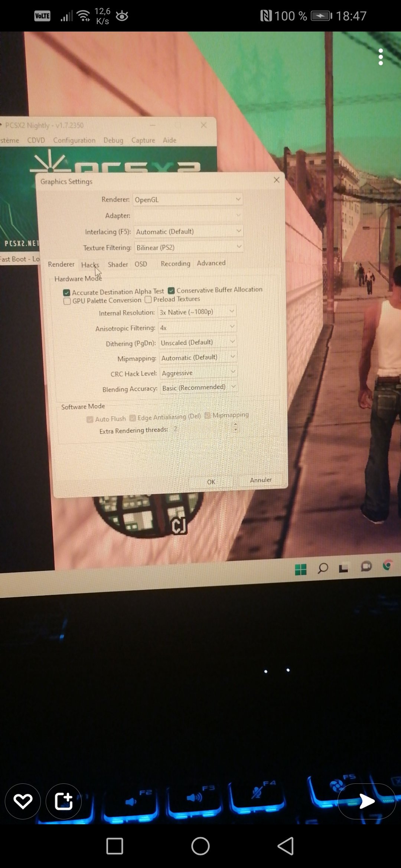
Task: Click the Windows Start logo on taskbar
Action: click(300, 569)
